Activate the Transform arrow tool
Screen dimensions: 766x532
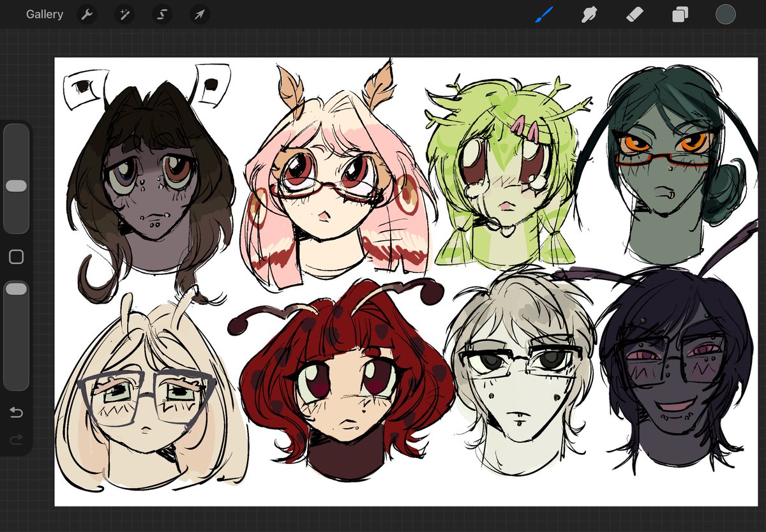[x=200, y=14]
